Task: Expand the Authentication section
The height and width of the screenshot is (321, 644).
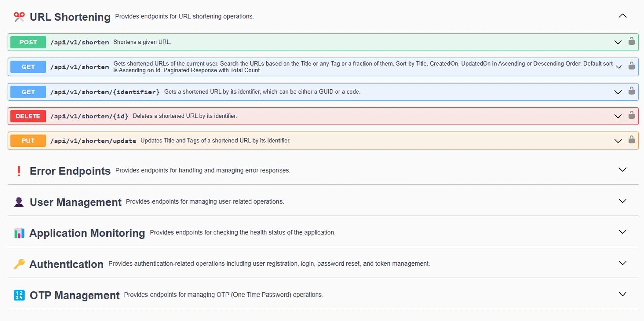Action: click(x=622, y=263)
